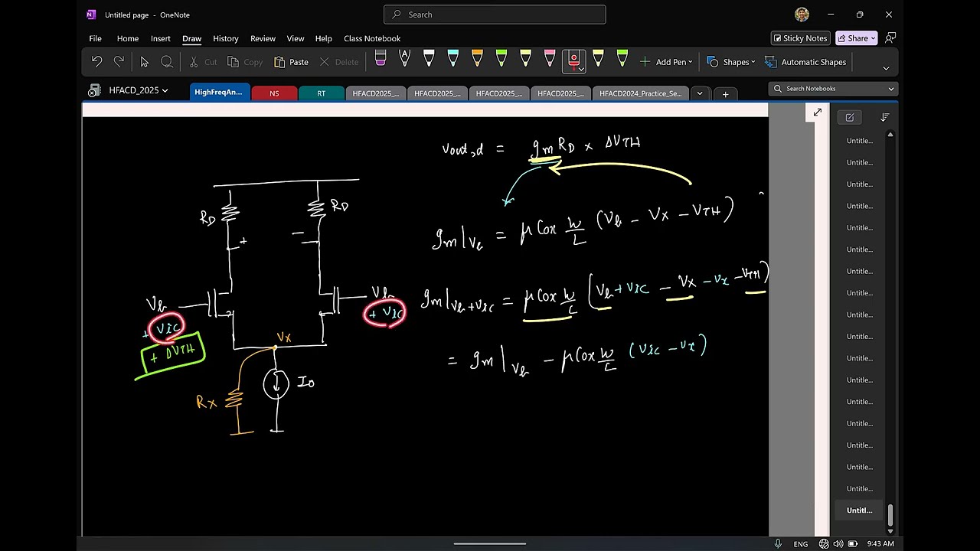Open the Insert ribbon tab
Viewport: 980px width, 551px height.
161,38
